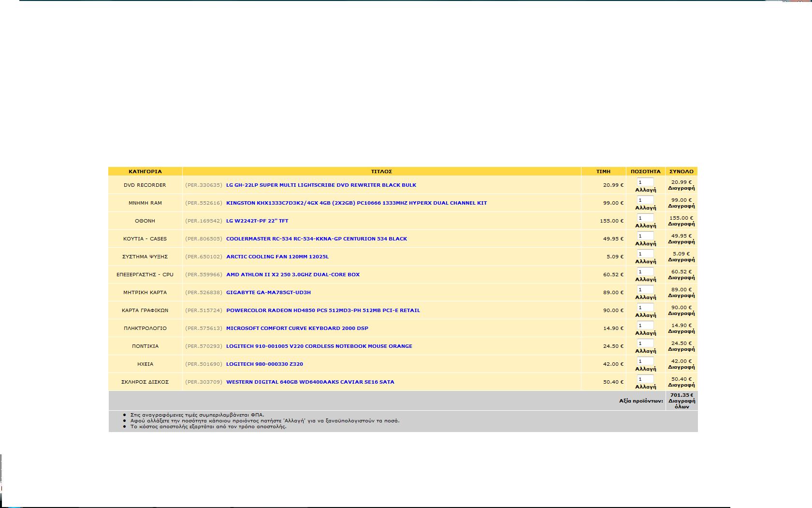Viewport: 812px width, 508px height.
Task: Open Logitech 980-000330 Z320 speakers link
Action: [264, 364]
